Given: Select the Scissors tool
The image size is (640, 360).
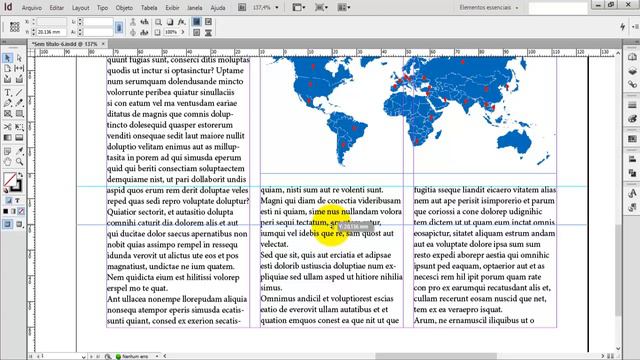Looking at the screenshot, I should pos(7,127).
